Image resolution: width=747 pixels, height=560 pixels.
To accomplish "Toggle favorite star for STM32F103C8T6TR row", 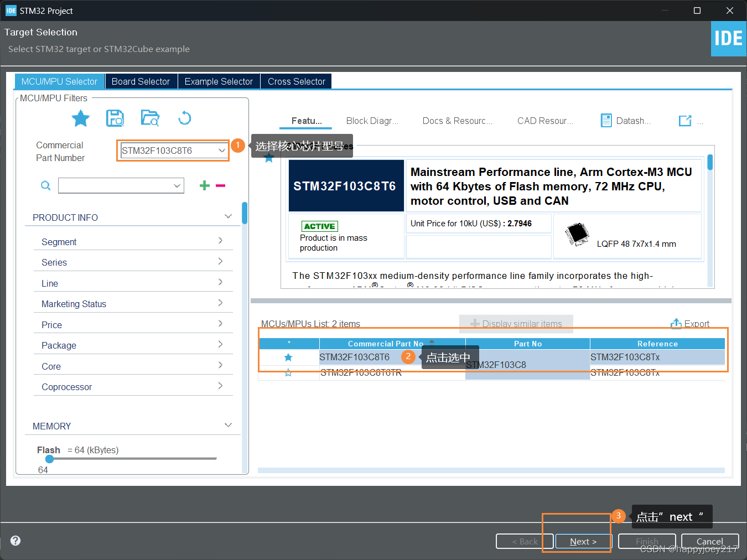I will coord(288,373).
